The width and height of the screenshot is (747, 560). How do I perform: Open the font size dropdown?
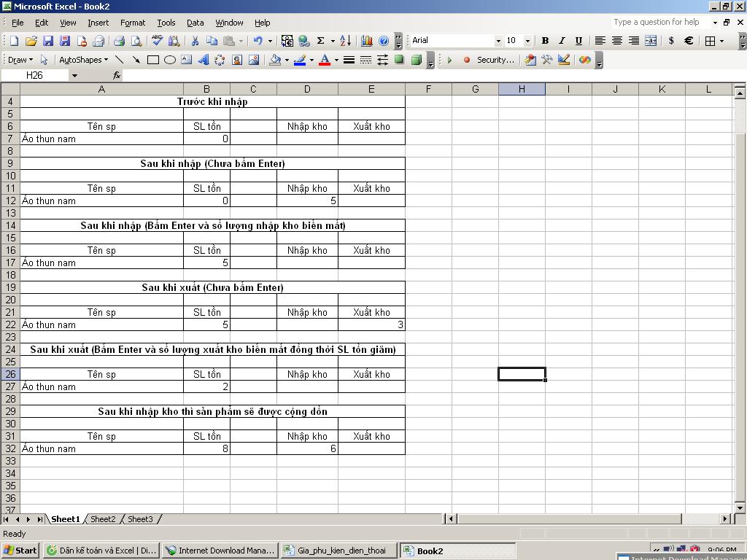tap(527, 41)
